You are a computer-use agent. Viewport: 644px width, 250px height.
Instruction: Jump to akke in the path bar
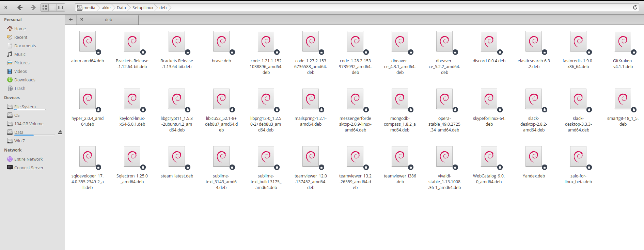pos(106,7)
